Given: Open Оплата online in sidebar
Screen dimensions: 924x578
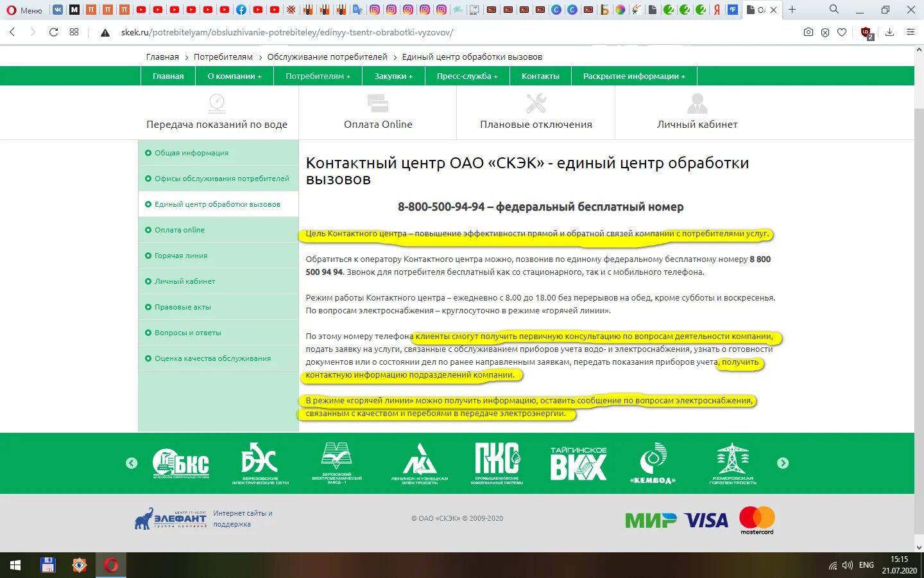Looking at the screenshot, I should tap(218, 230).
